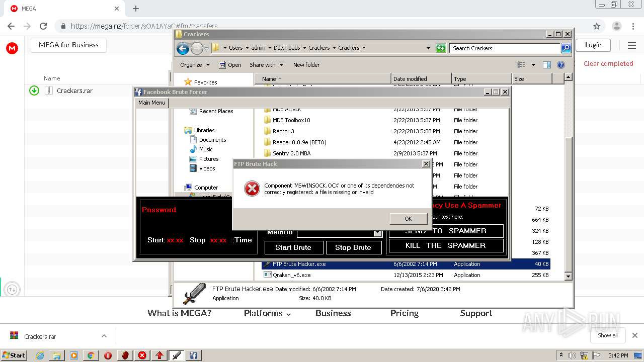Click the Search Crackers field
This screenshot has width=644, height=362.
pyautogui.click(x=505, y=48)
